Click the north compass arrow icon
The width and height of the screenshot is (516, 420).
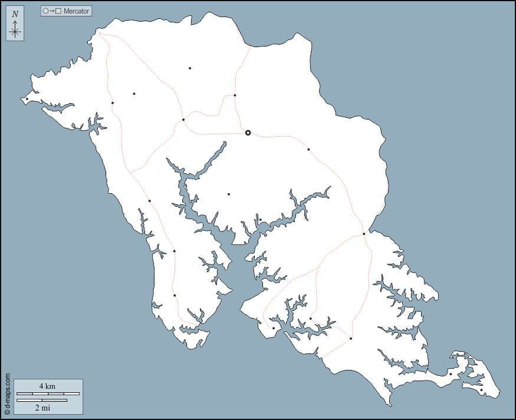click(15, 25)
